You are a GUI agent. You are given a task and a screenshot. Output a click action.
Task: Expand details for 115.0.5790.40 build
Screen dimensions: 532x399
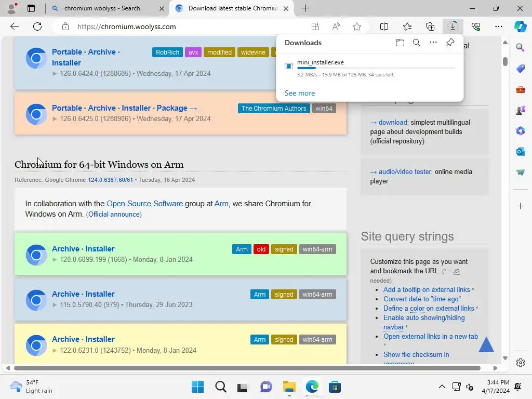tap(55, 304)
